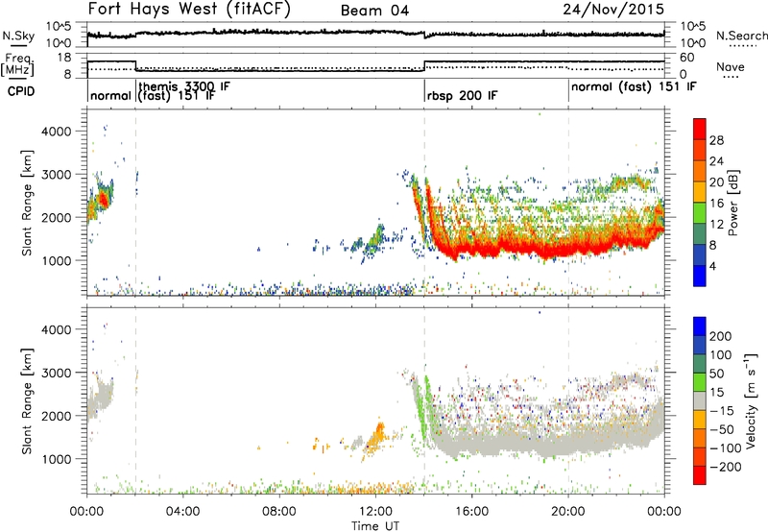Screen dimensions: 768x532
Task: Select the "normal (fast) 151 IF" CPID entry
Action: coord(634,87)
